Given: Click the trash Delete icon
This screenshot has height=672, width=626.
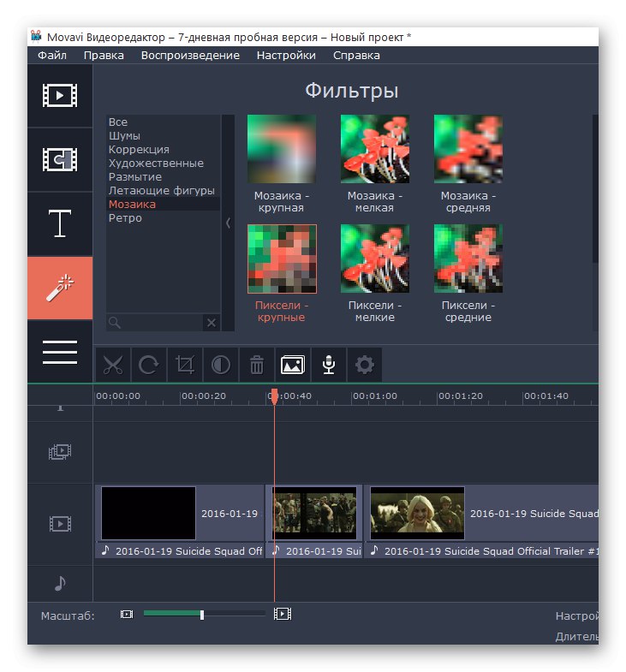Looking at the screenshot, I should click(257, 366).
